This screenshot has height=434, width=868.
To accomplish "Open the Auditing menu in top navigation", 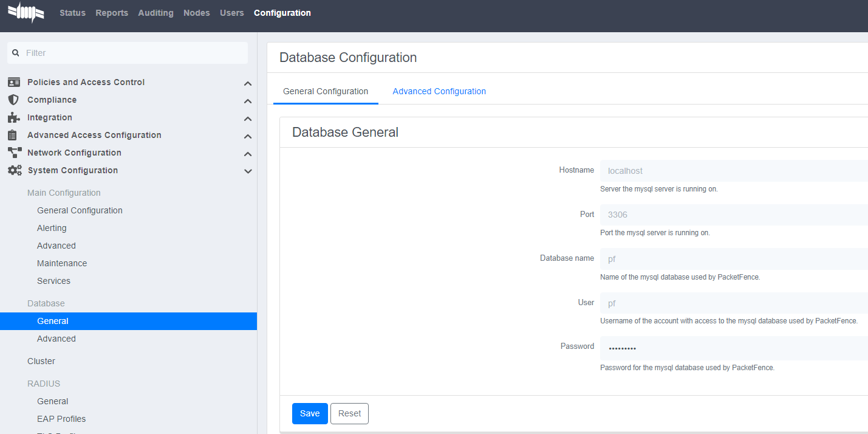I will click(155, 13).
